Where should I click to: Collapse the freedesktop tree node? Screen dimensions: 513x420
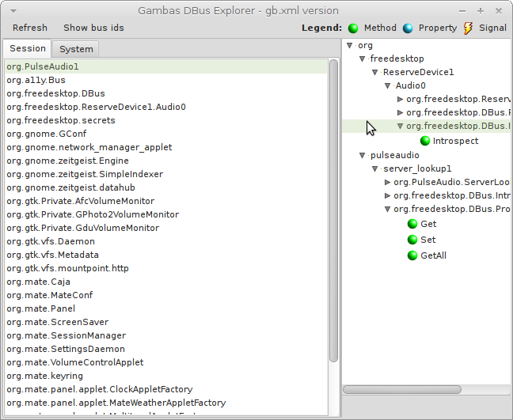(x=362, y=59)
